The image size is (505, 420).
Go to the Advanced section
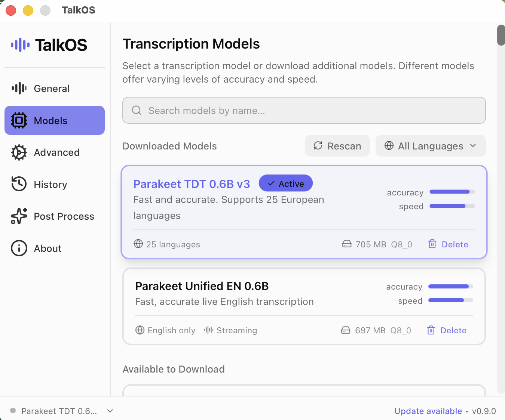[x=55, y=152]
